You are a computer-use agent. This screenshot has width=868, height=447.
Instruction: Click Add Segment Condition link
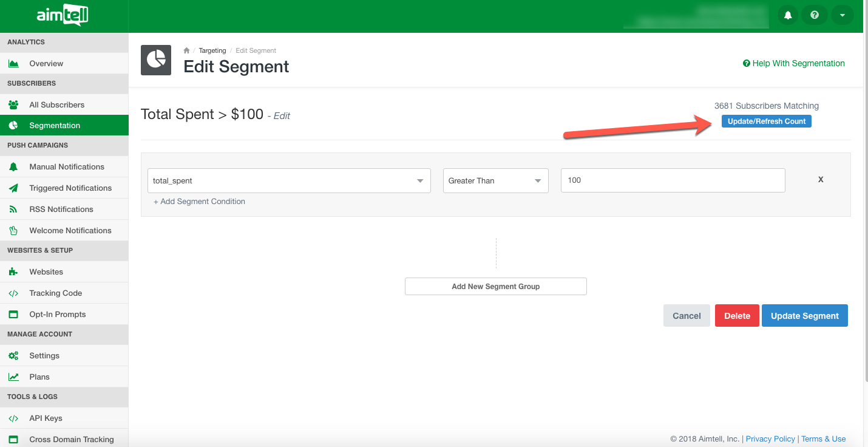coord(199,202)
